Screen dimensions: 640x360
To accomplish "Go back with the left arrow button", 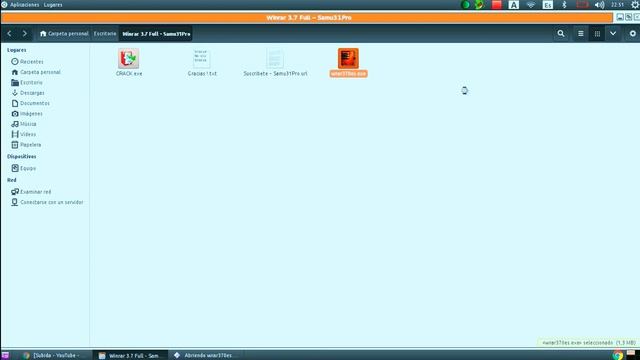I will (x=9, y=34).
